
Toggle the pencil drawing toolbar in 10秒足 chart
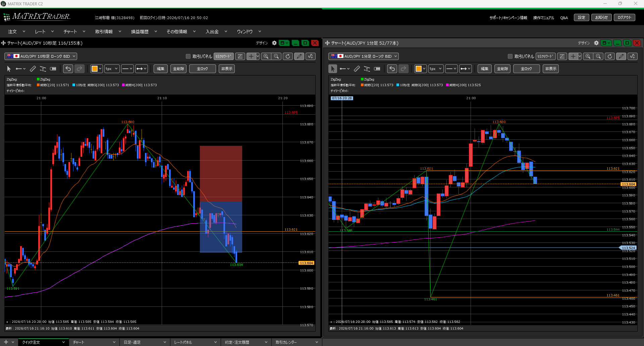pos(299,56)
